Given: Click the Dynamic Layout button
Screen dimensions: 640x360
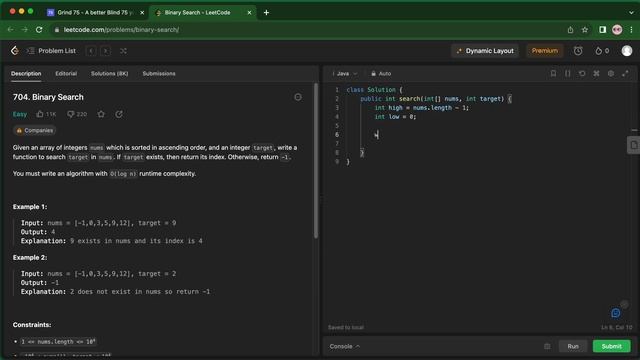Looking at the screenshot, I should [x=485, y=51].
